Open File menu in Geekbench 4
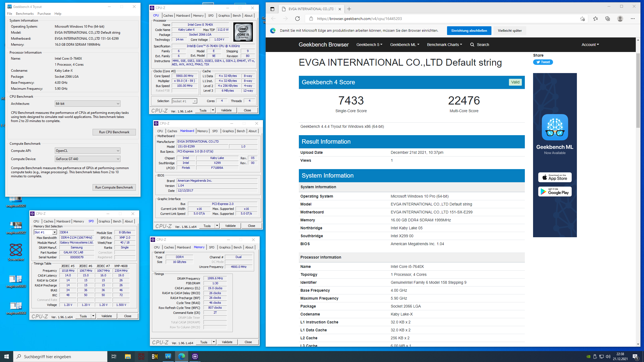The height and width of the screenshot is (362, 644). pos(10,14)
